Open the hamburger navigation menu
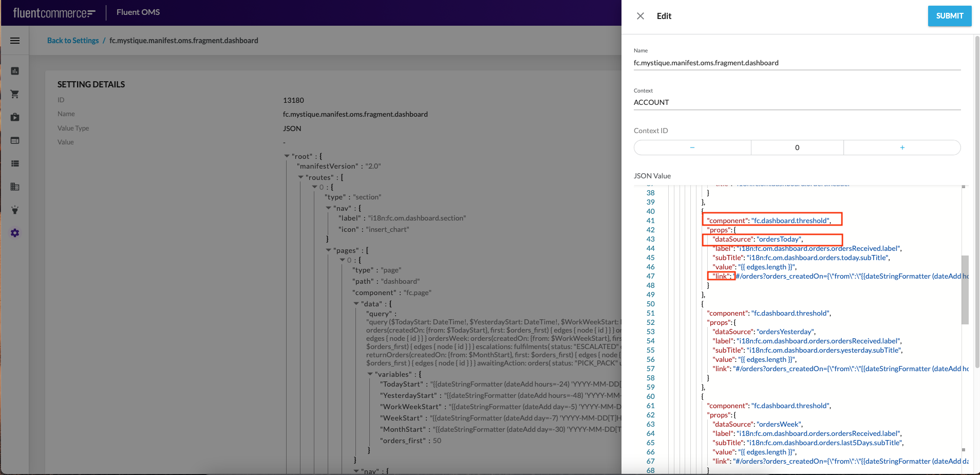This screenshot has height=475, width=980. [x=15, y=41]
